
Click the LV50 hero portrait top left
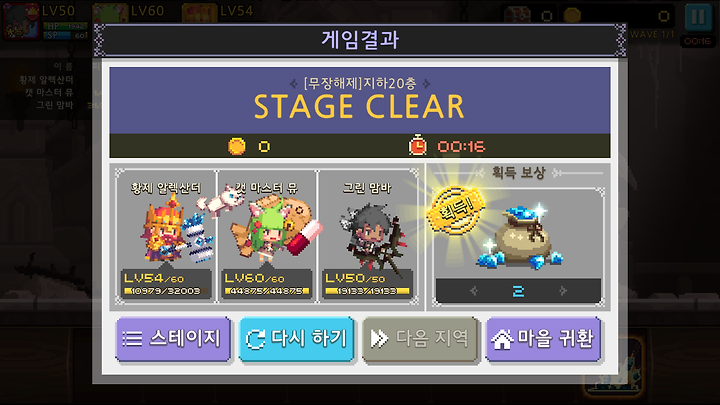21,21
